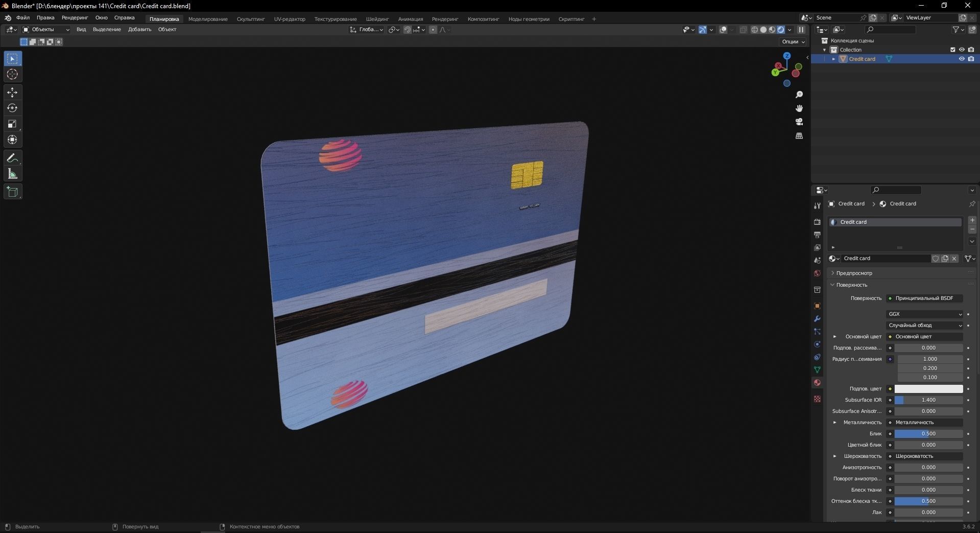Hide the Credit card object in viewport

tap(962, 59)
